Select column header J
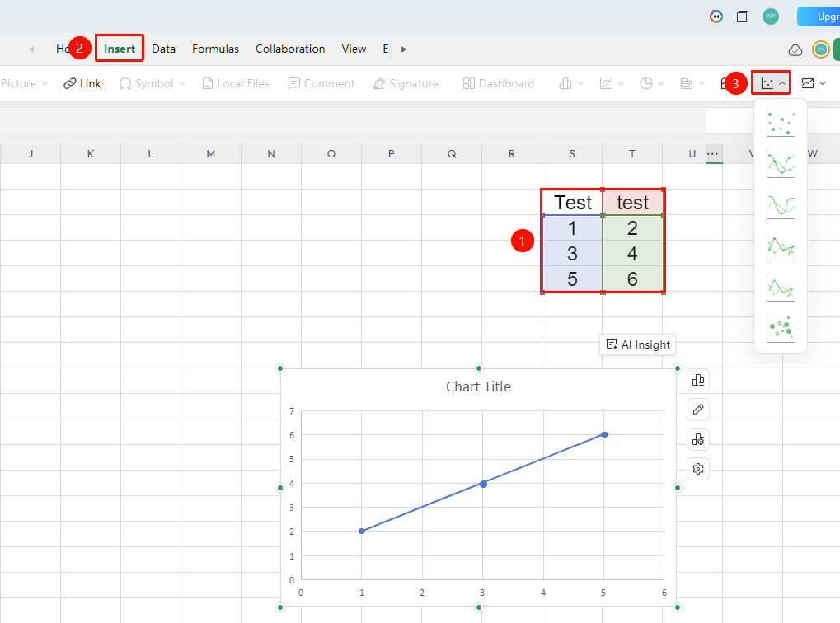840x623 pixels. click(x=31, y=154)
